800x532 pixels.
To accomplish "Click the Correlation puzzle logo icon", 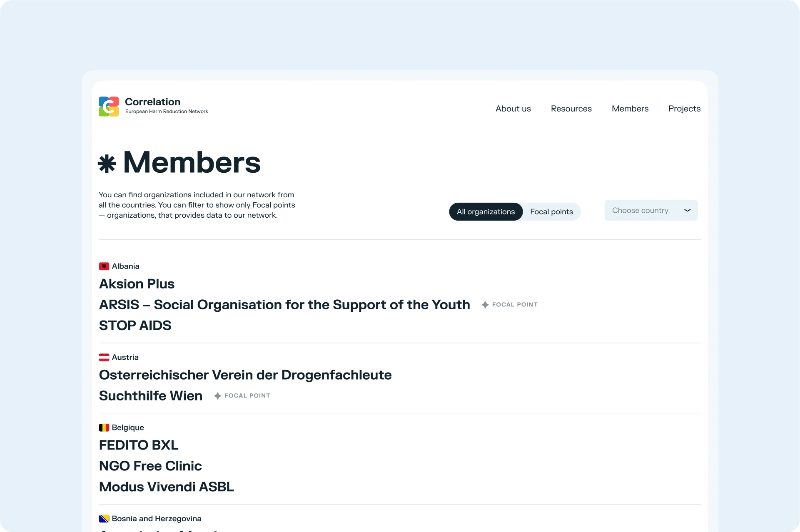I will 109,107.
